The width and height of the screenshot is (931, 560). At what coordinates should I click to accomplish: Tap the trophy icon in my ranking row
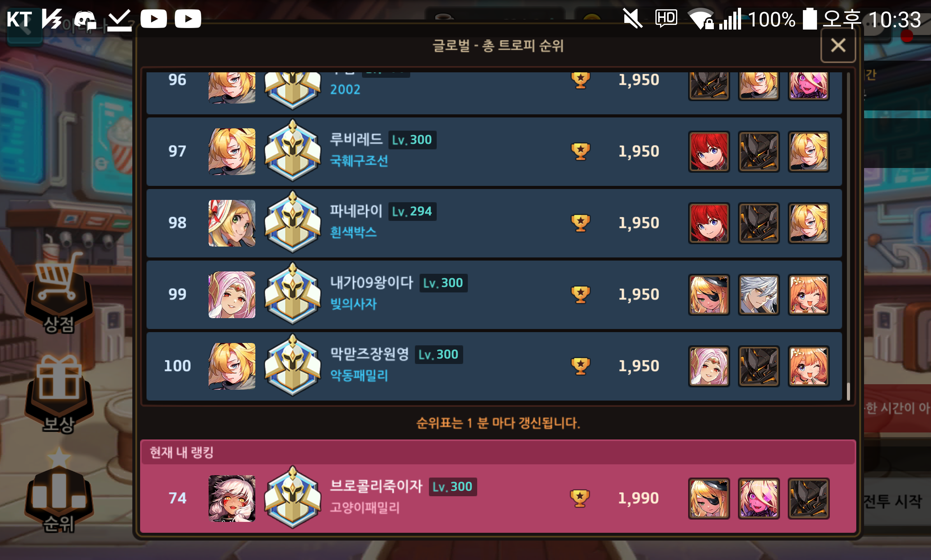coord(580,498)
